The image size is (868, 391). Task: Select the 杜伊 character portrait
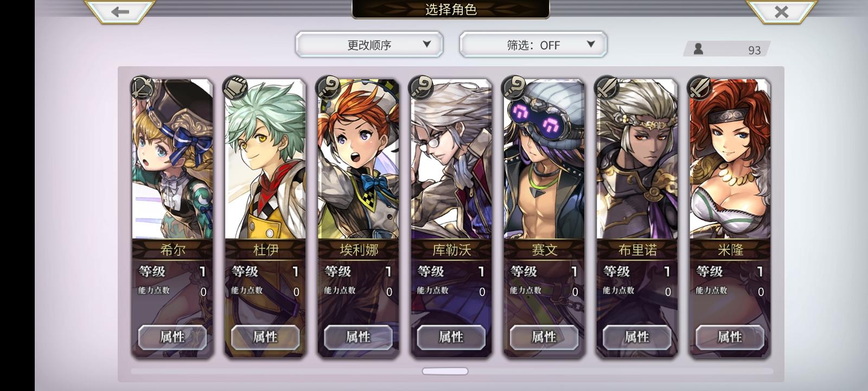(x=265, y=159)
